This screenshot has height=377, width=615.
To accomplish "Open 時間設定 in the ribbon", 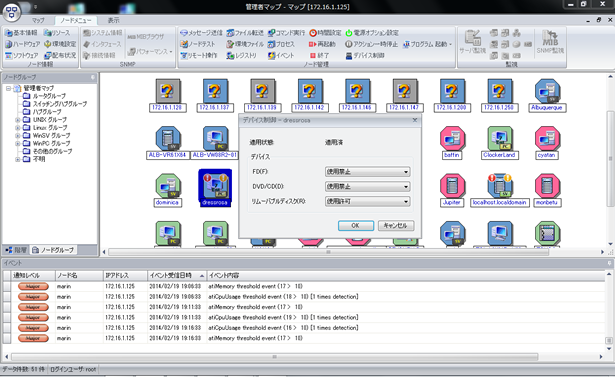I will coord(325,33).
